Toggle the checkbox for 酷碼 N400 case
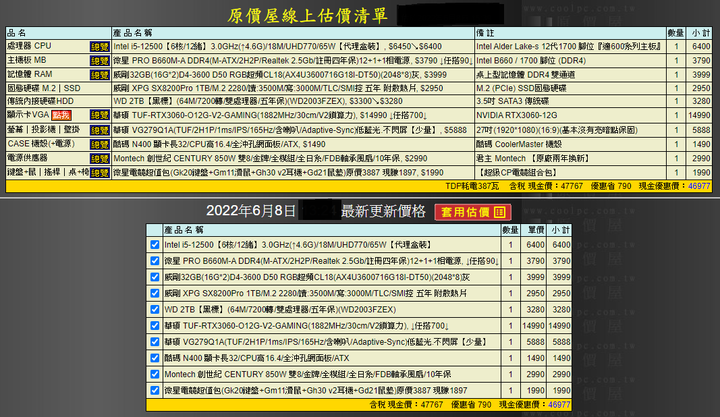 [x=155, y=358]
